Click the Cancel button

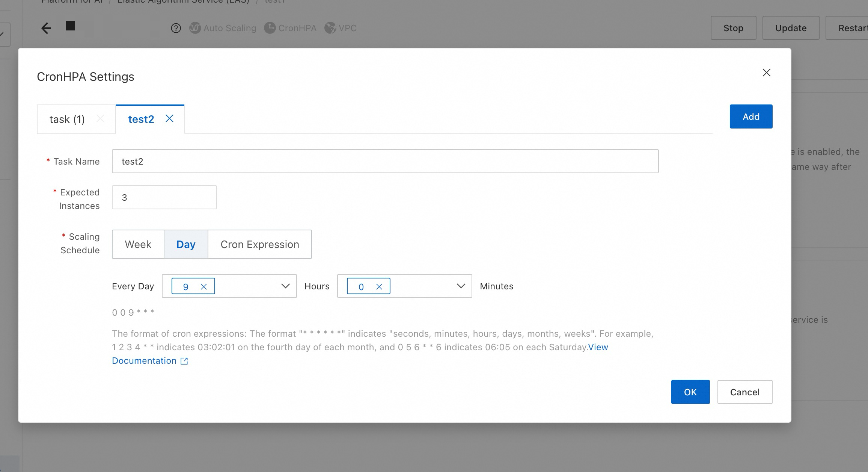pyautogui.click(x=744, y=392)
